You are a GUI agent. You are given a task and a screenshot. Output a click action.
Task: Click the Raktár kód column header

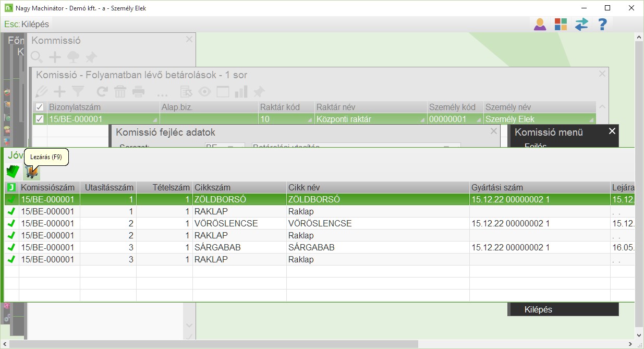pyautogui.click(x=286, y=107)
